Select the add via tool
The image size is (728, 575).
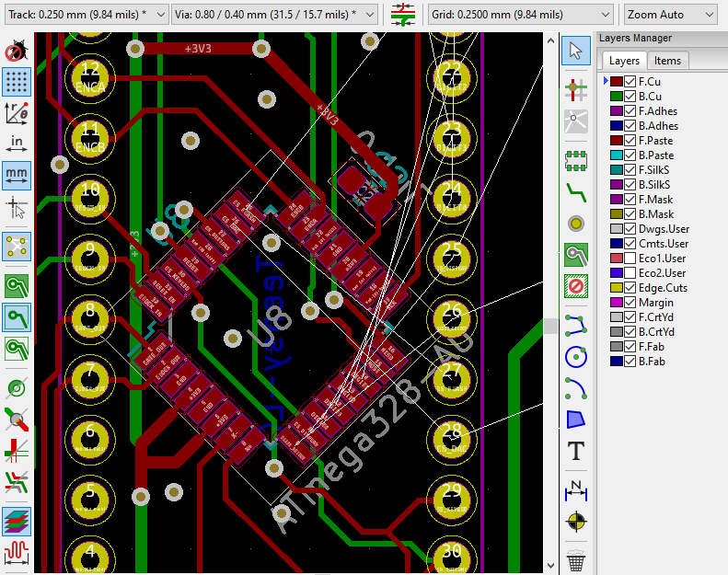coord(576,224)
